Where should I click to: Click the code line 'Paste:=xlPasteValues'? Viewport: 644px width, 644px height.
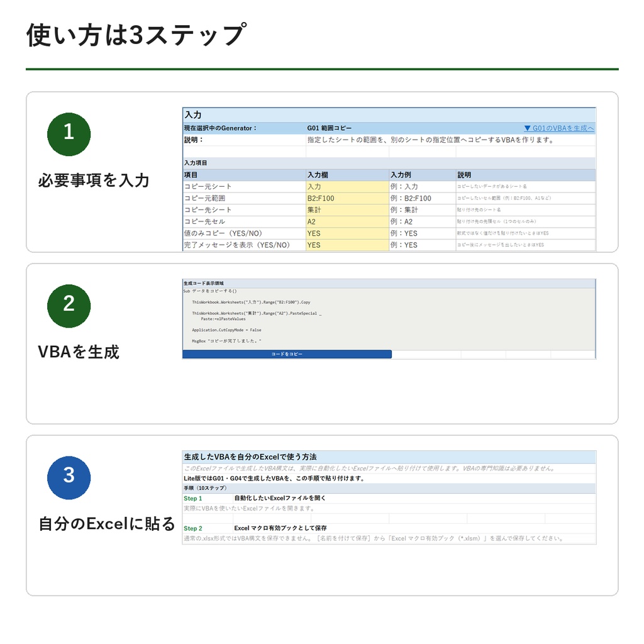click(223, 319)
